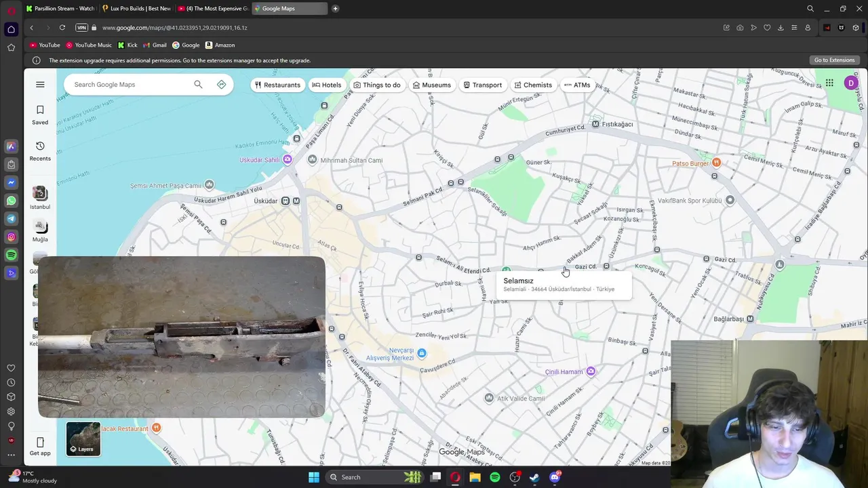Open sidebar history clock
The height and width of the screenshot is (488, 868).
coord(11,382)
